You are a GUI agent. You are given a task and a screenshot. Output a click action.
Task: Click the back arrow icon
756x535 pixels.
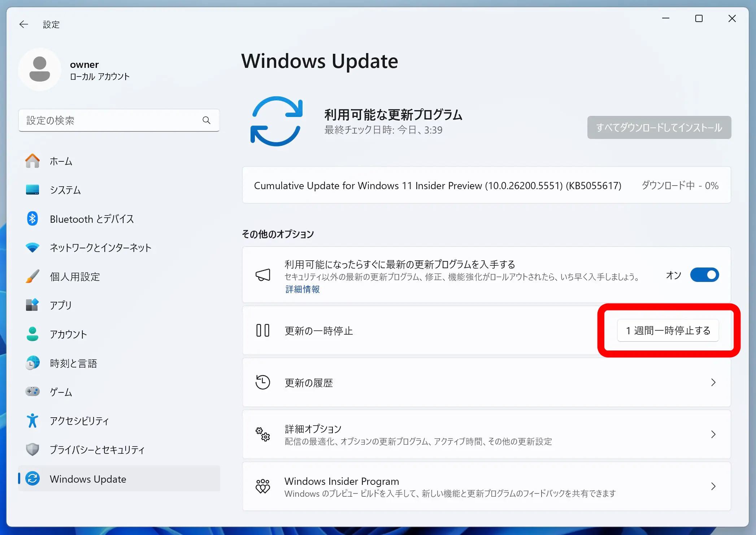[24, 24]
